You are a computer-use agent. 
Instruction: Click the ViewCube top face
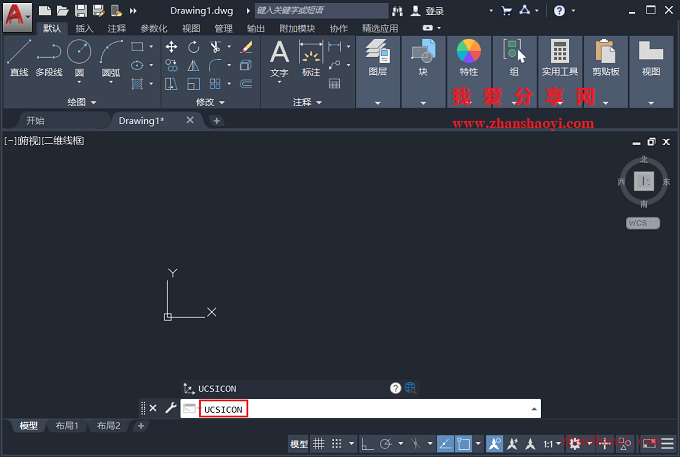tap(644, 181)
